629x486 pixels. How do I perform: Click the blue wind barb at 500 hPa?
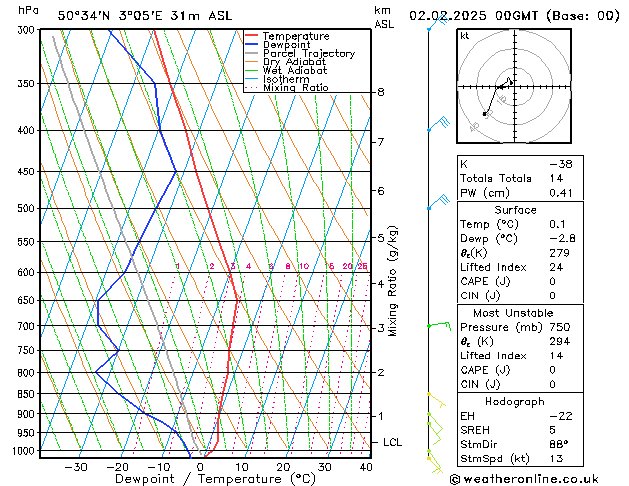(435, 204)
